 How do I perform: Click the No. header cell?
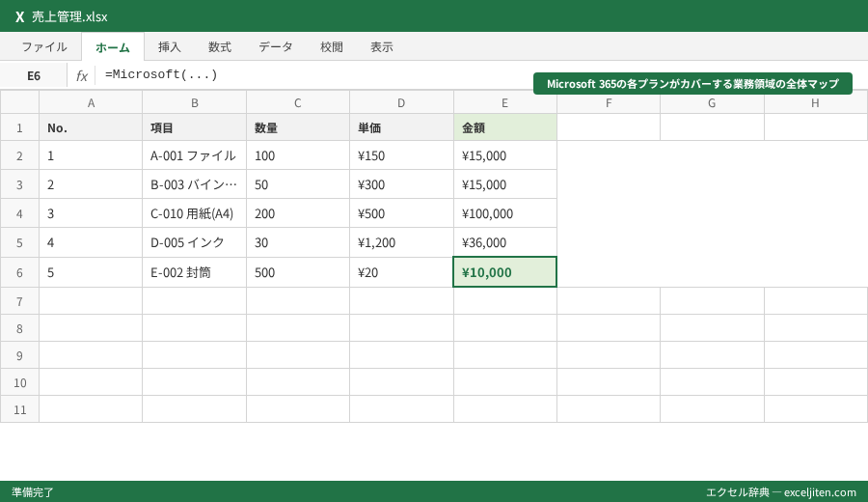pos(91,128)
